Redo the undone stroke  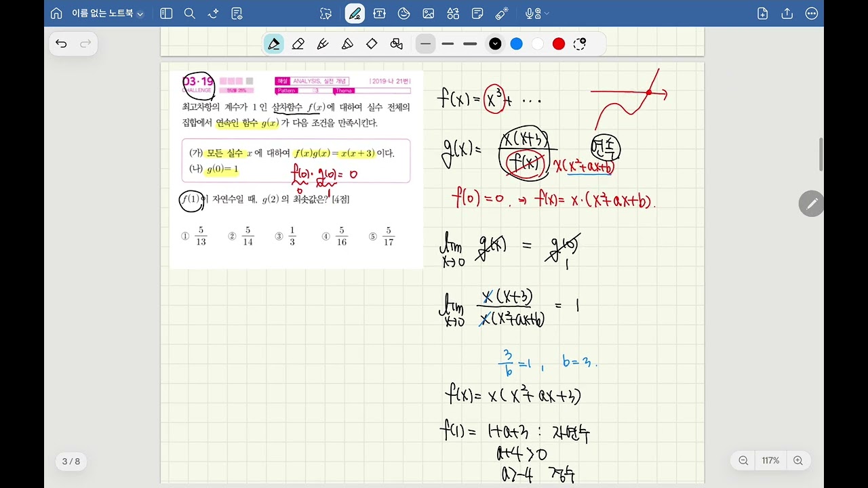pos(85,44)
